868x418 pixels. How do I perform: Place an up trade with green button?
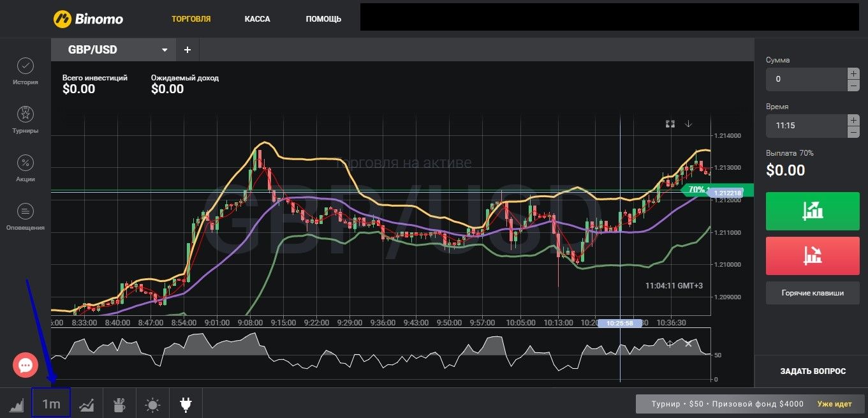(x=813, y=211)
